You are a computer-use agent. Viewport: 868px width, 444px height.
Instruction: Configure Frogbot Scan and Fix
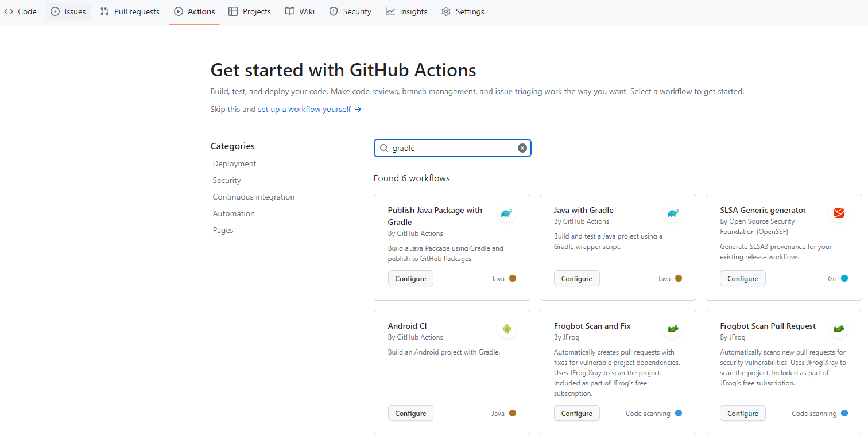pos(577,413)
